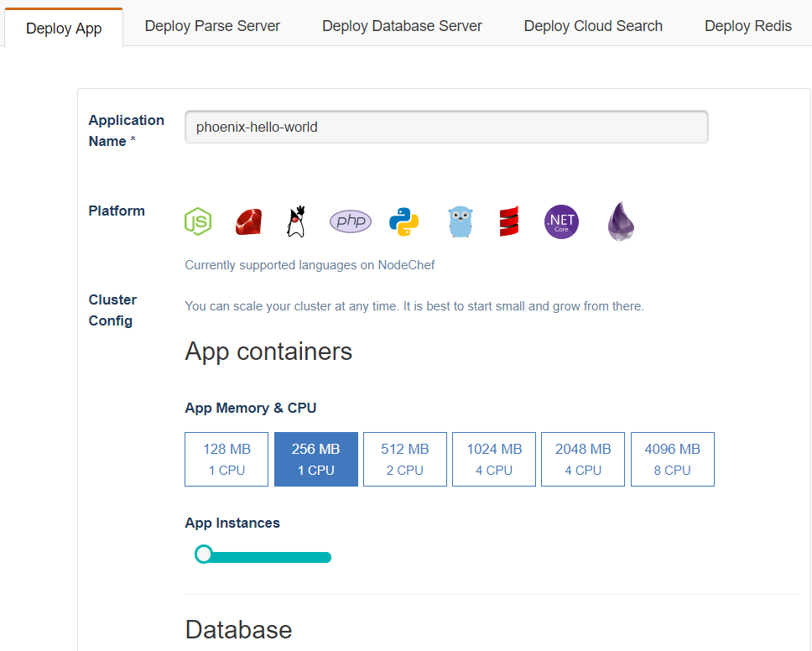The image size is (812, 651).
Task: Select the 128 MB 1 CPU option
Action: (226, 460)
